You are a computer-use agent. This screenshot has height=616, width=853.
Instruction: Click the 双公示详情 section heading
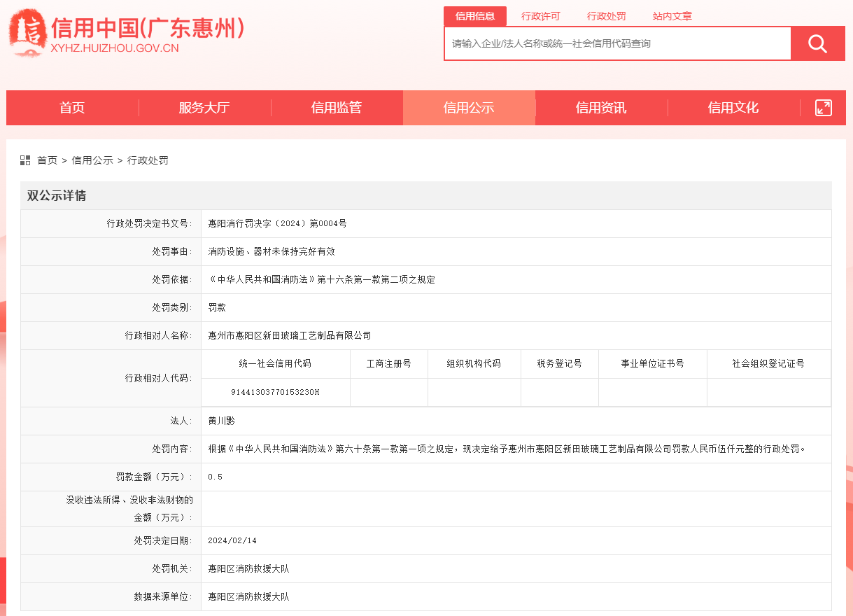57,195
